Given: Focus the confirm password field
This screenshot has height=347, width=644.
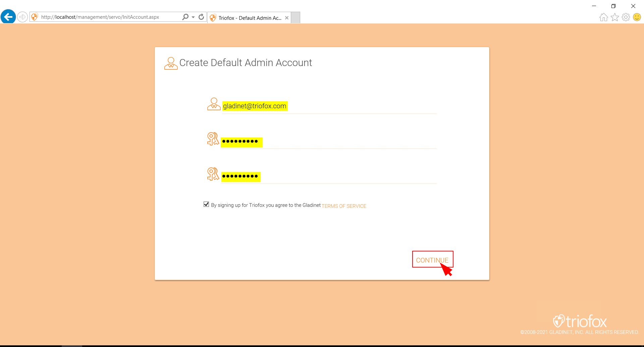Looking at the screenshot, I should click(329, 176).
